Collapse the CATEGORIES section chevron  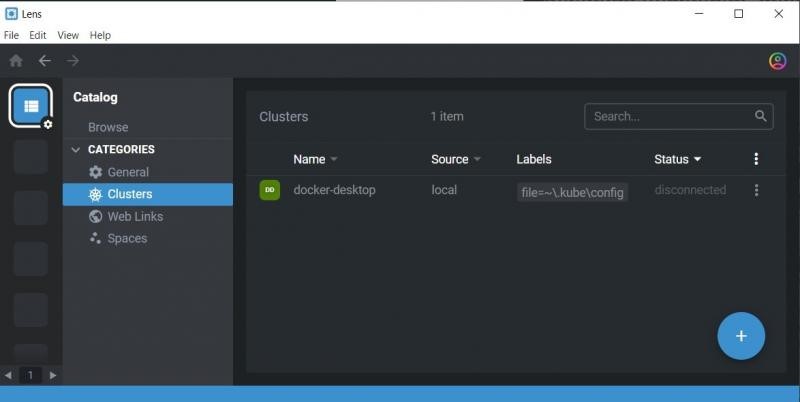click(x=76, y=149)
